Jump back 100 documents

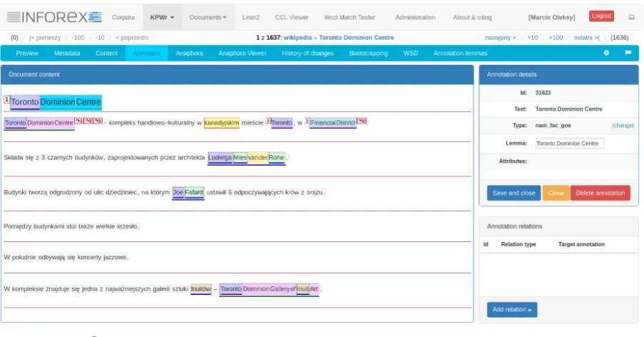[78, 37]
